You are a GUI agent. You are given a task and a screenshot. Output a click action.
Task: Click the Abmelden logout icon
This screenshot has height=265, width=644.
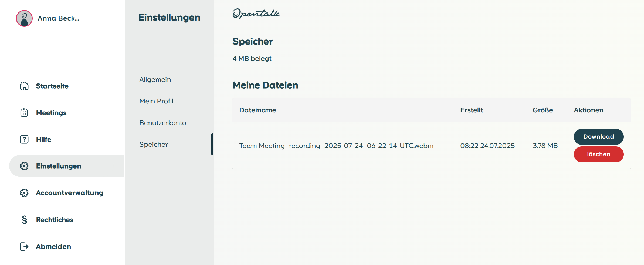(24, 246)
